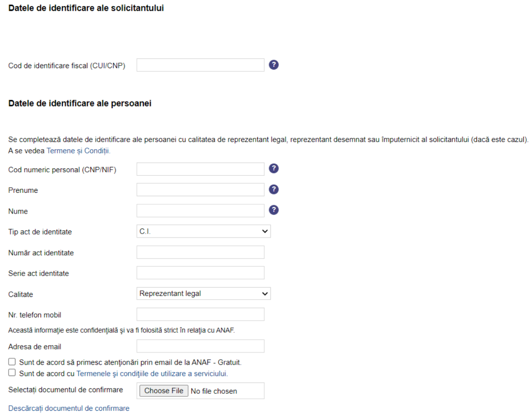Open help tooltip for Cod de identificare fiscal
532x417 pixels.
coord(273,64)
